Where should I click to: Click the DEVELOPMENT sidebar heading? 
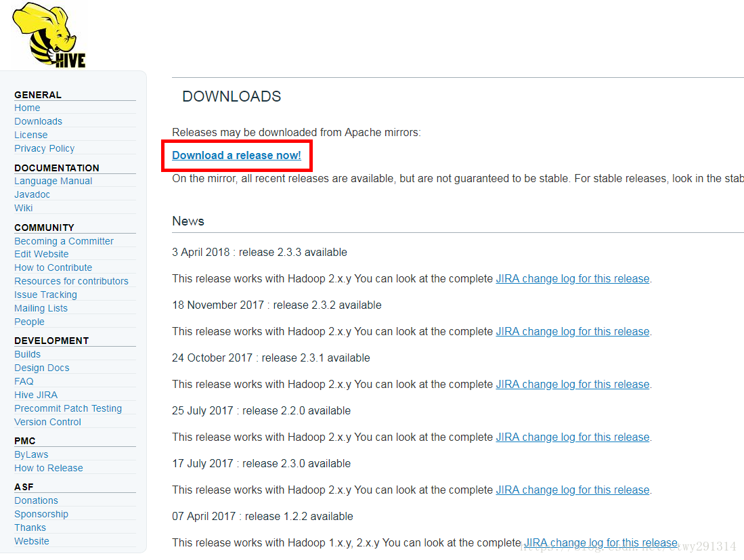(x=51, y=341)
